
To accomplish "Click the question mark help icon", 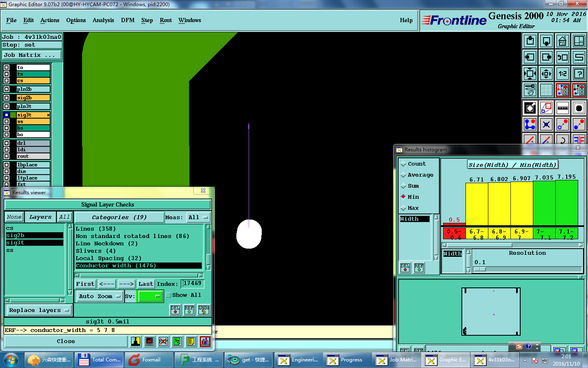I will point(579,74).
